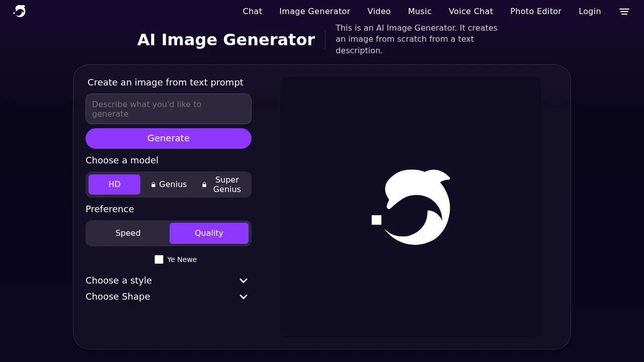Click the Generate button
The image size is (644, 362).
169,138
